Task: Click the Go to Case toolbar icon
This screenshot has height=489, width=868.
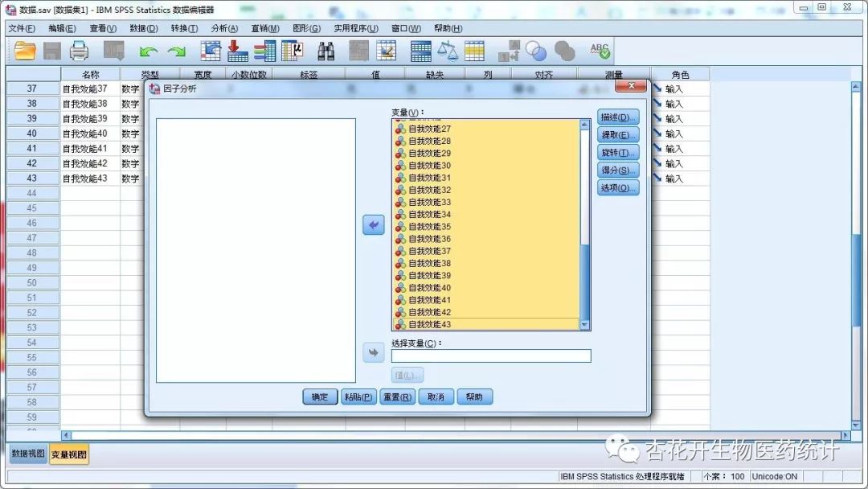Action: click(x=209, y=50)
